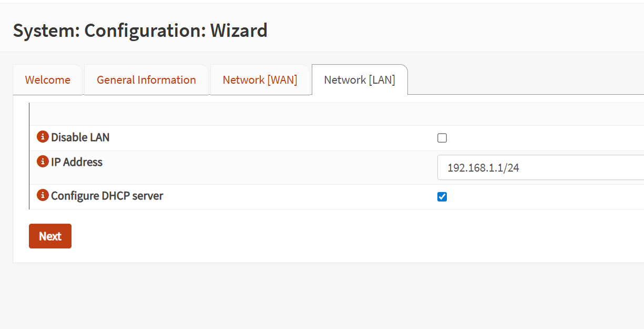Switch to the Welcome tab

click(x=48, y=80)
